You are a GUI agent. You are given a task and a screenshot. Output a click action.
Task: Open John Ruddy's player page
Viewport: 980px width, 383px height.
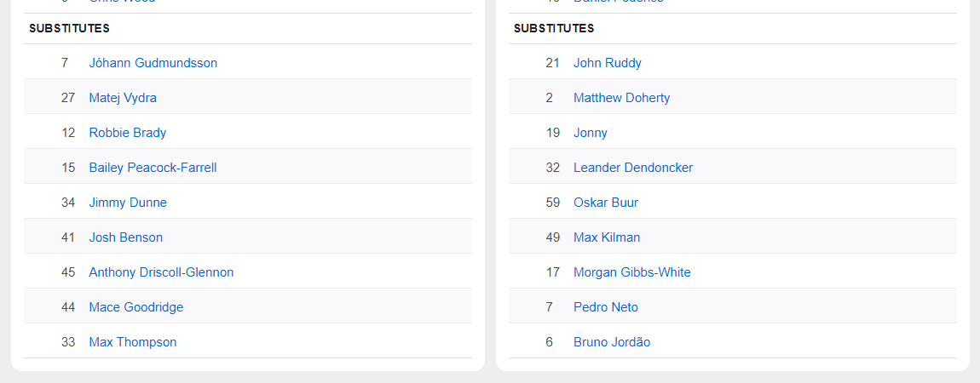click(608, 63)
